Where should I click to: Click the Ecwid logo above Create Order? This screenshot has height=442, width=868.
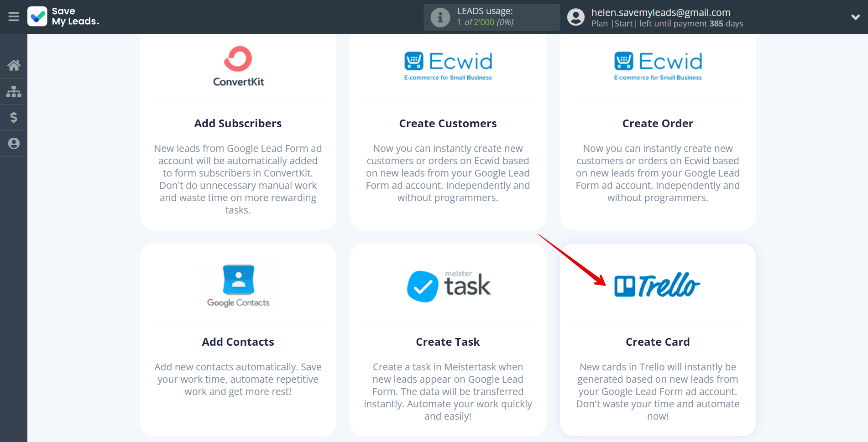[x=658, y=66]
